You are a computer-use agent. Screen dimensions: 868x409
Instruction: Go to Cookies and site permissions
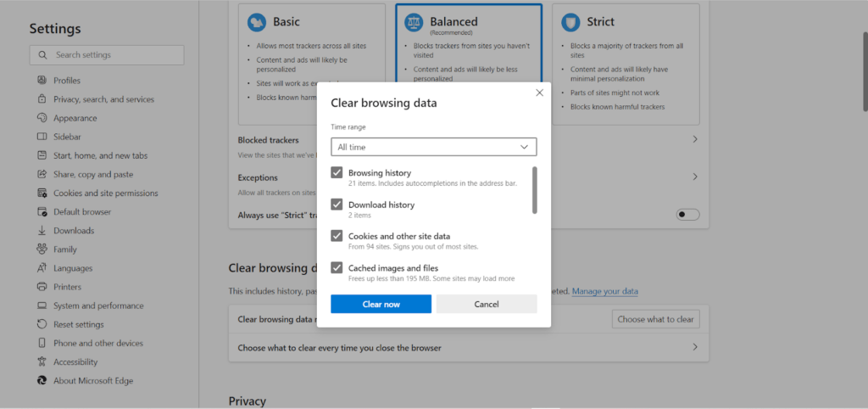(105, 193)
